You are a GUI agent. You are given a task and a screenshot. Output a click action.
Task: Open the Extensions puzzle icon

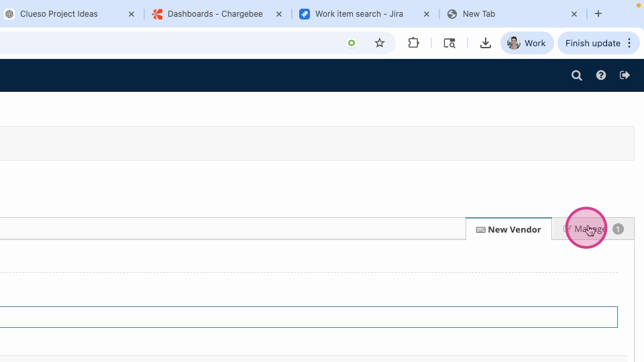pos(414,43)
